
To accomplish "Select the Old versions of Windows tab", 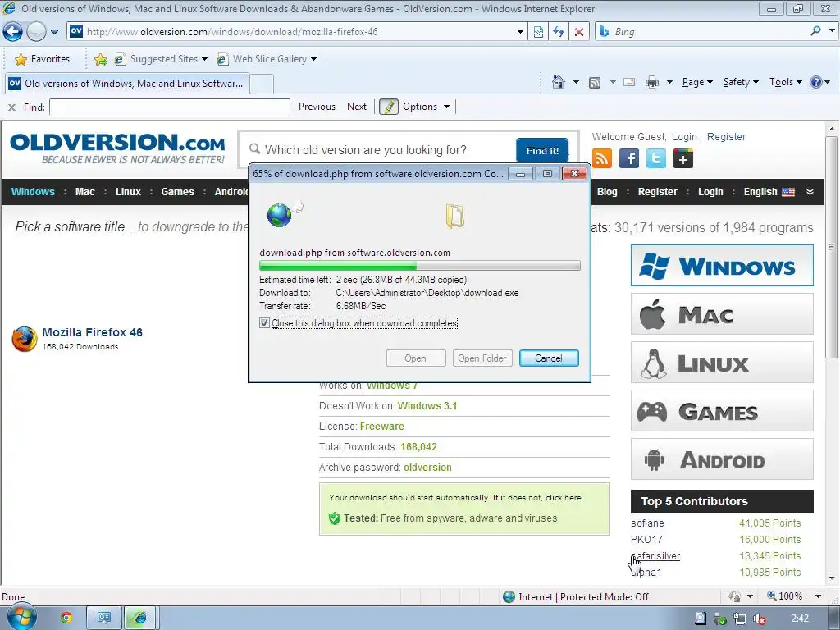I will point(126,84).
